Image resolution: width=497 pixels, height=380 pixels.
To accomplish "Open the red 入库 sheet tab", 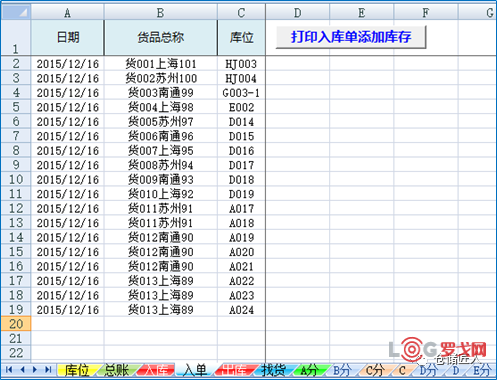I will [x=155, y=370].
